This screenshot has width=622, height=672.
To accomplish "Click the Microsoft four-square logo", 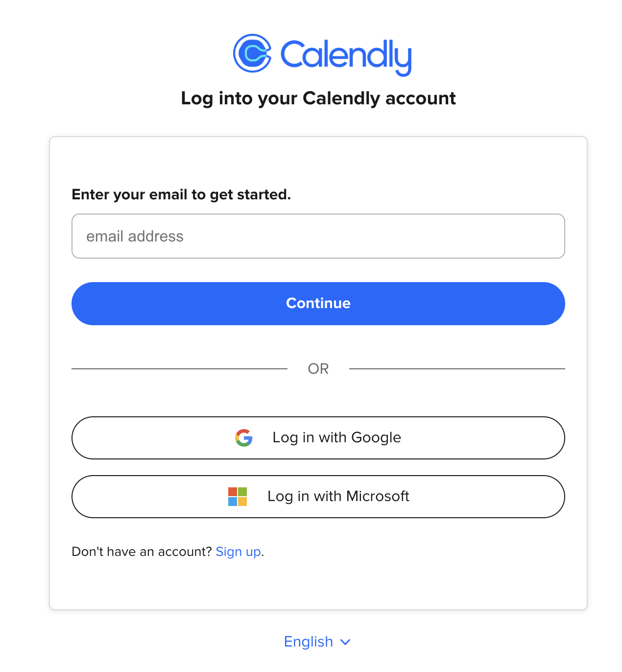I will [238, 497].
